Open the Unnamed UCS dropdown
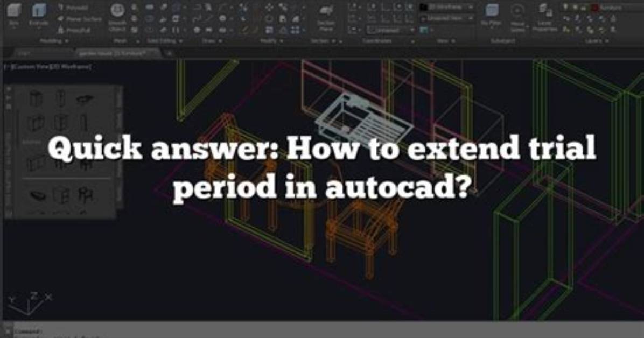 point(390,30)
